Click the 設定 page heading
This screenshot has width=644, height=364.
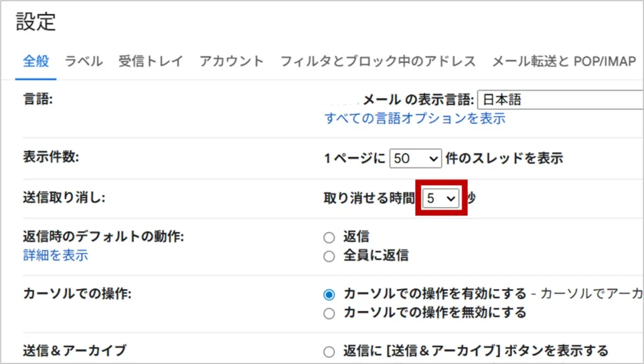[x=36, y=23]
